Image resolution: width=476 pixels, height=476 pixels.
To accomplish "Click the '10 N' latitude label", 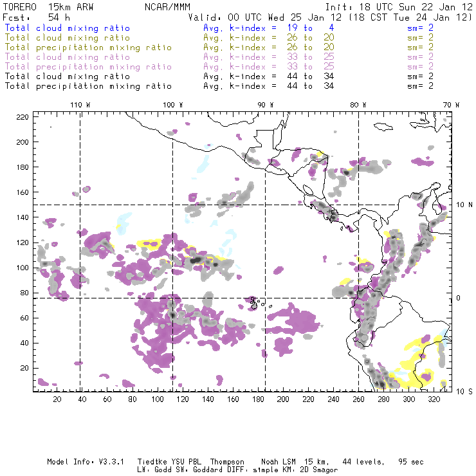I will coord(464,205).
